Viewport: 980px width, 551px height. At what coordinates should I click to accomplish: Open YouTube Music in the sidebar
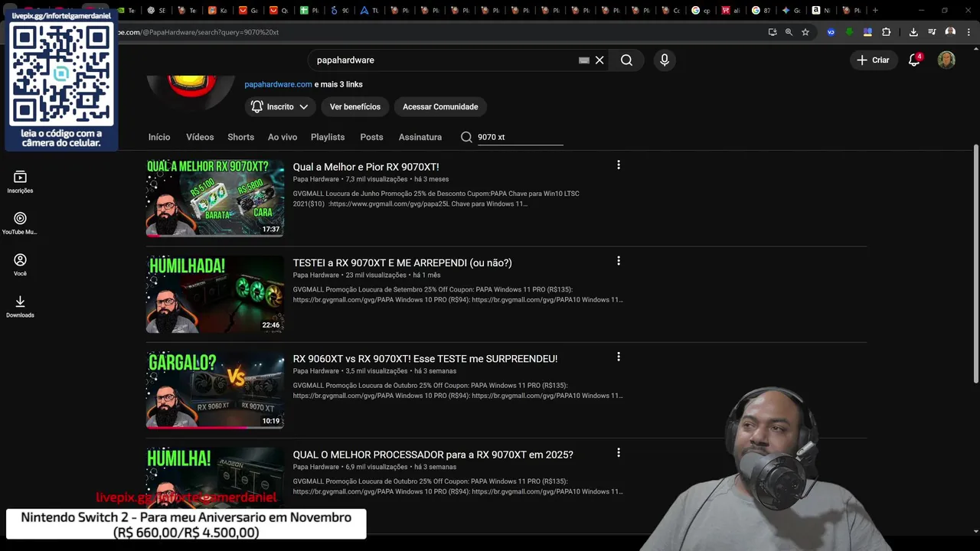click(x=20, y=223)
